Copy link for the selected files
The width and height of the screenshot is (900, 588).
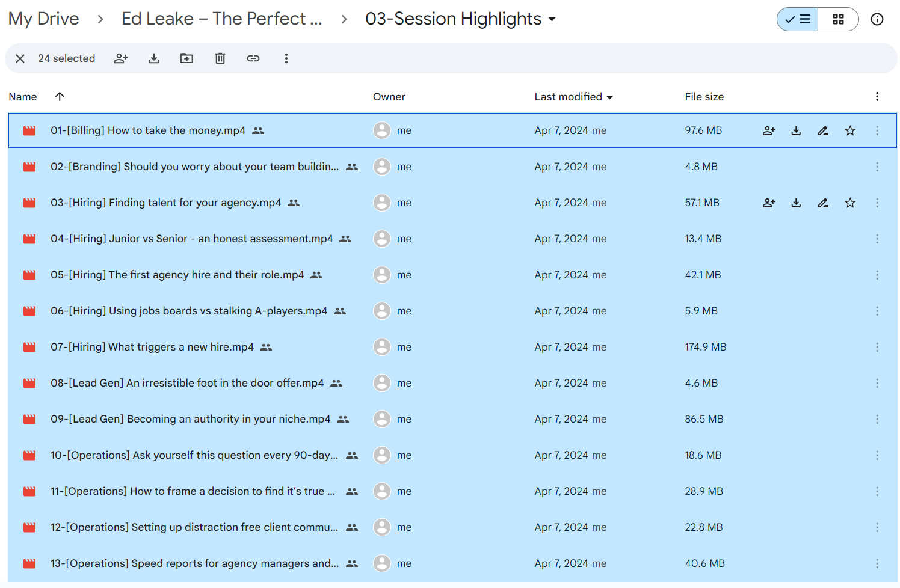pyautogui.click(x=253, y=58)
